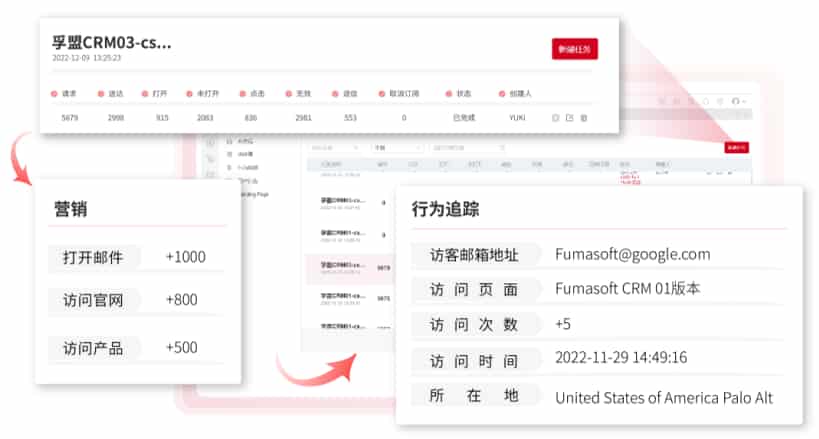819x439 pixels.
Task: Click the 访问时间 2022-11-29 14:49:16 value
Action: coord(620,358)
